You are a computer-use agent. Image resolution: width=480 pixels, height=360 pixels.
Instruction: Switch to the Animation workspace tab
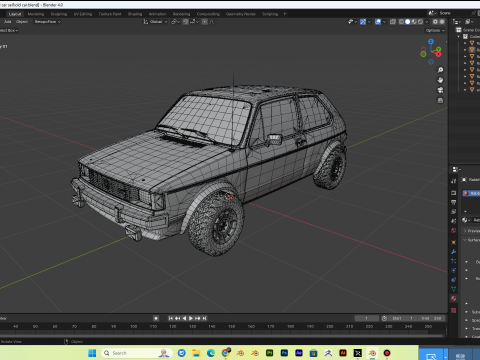158,14
